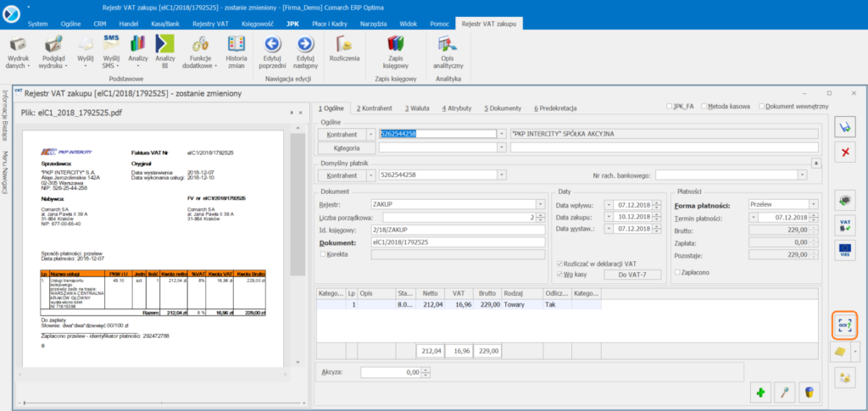868x411 pixels.
Task: Open Podgląd wydruku print preview
Action: click(53, 44)
